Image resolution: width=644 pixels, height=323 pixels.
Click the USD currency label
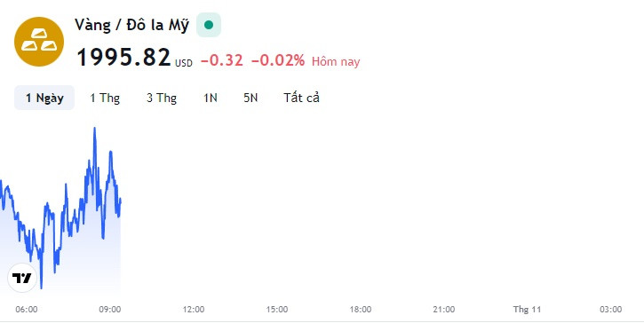tap(184, 63)
